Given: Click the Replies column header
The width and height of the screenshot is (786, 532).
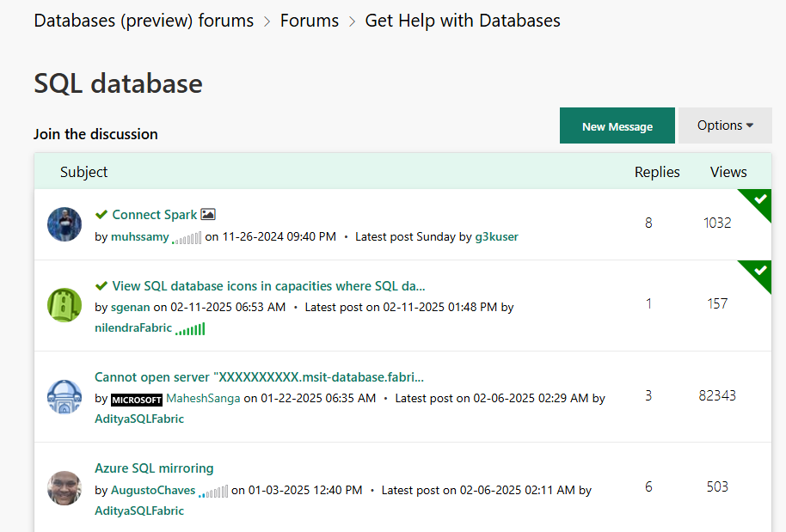Looking at the screenshot, I should click(657, 172).
